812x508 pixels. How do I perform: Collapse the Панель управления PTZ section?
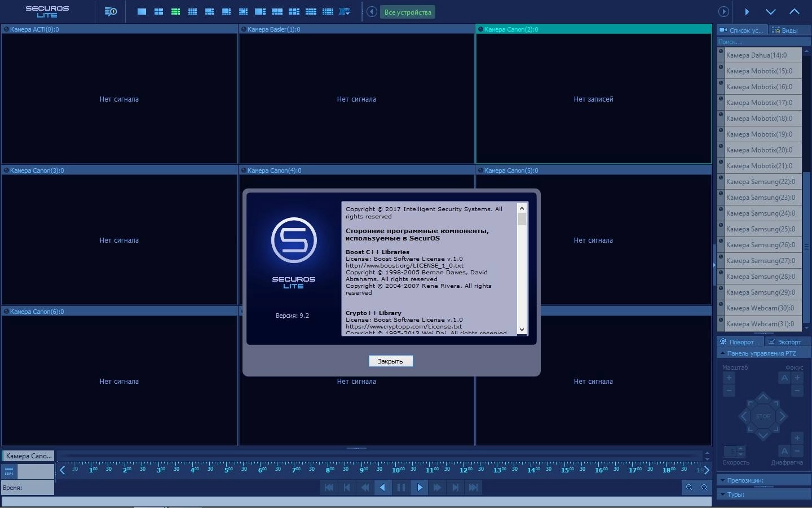coord(764,353)
